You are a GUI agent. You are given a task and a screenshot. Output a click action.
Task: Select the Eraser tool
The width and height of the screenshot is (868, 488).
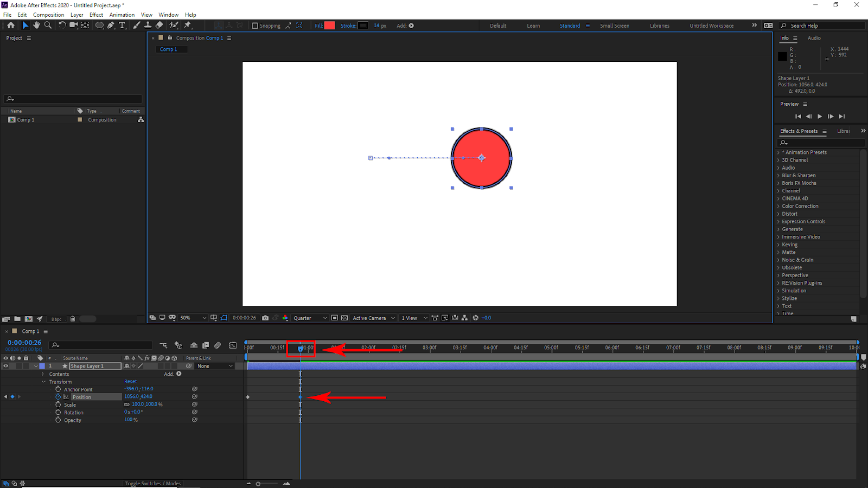159,25
